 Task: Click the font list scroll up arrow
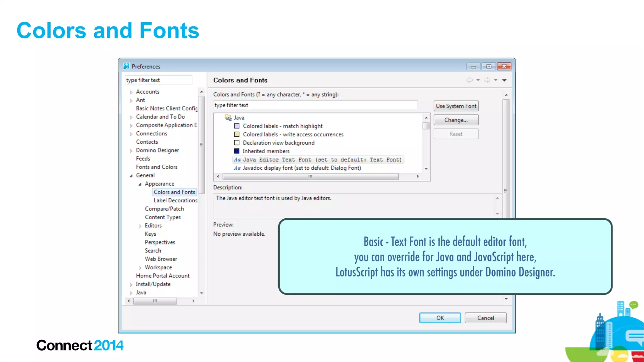(x=426, y=118)
